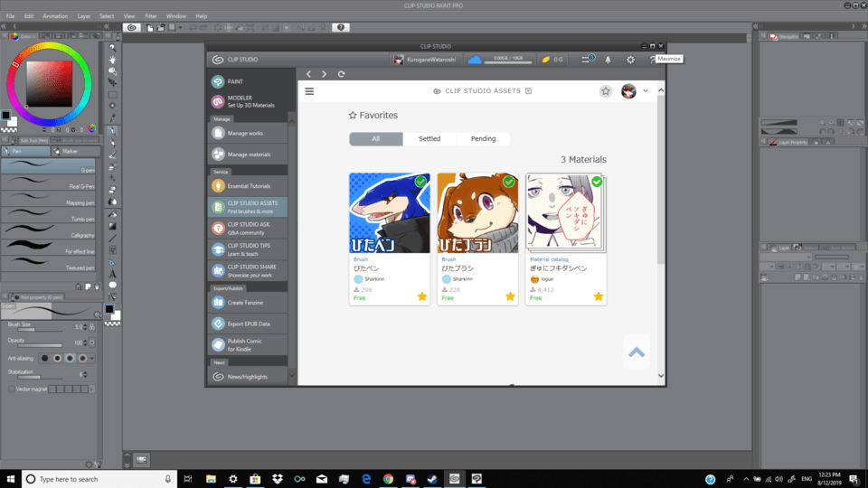
Task: Open the Filter menu
Action: (151, 16)
